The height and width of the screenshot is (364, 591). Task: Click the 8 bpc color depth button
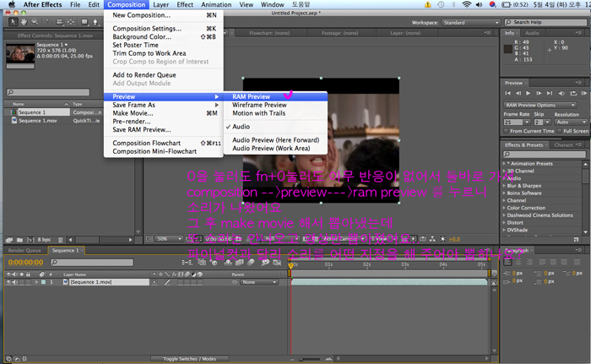point(44,240)
